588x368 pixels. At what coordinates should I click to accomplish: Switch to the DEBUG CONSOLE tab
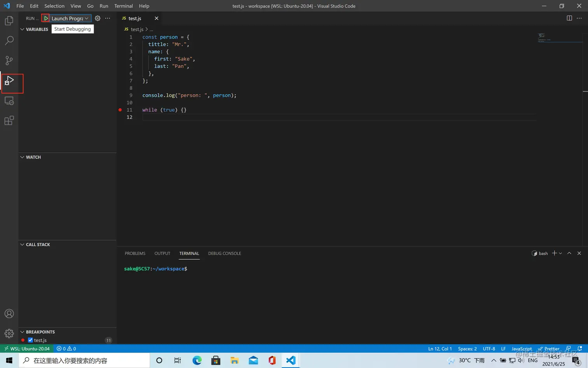(x=224, y=253)
